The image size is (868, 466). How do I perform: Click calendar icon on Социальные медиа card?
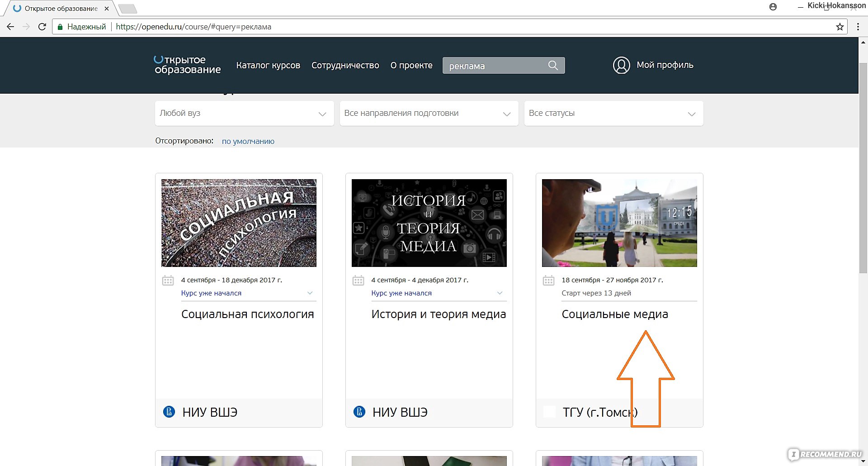[548, 281]
